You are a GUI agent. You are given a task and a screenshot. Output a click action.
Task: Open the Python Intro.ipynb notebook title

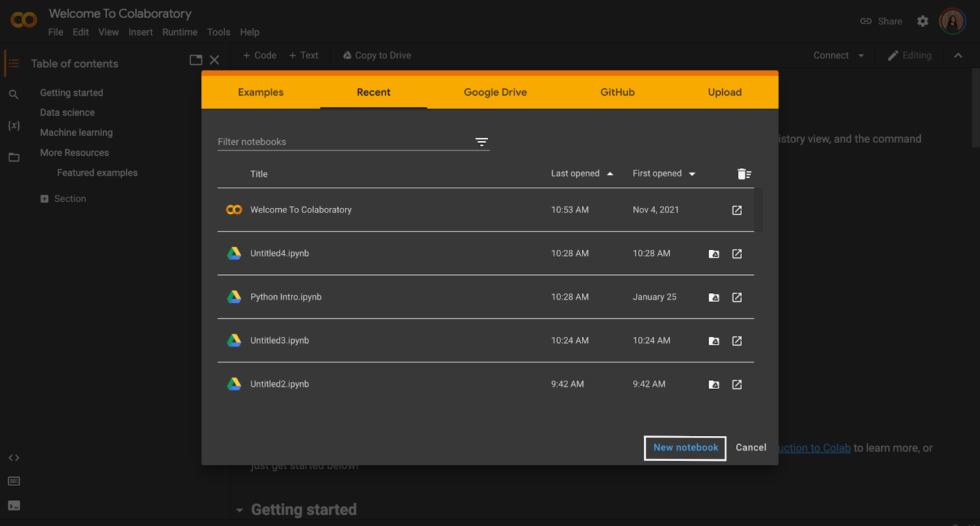coord(285,297)
